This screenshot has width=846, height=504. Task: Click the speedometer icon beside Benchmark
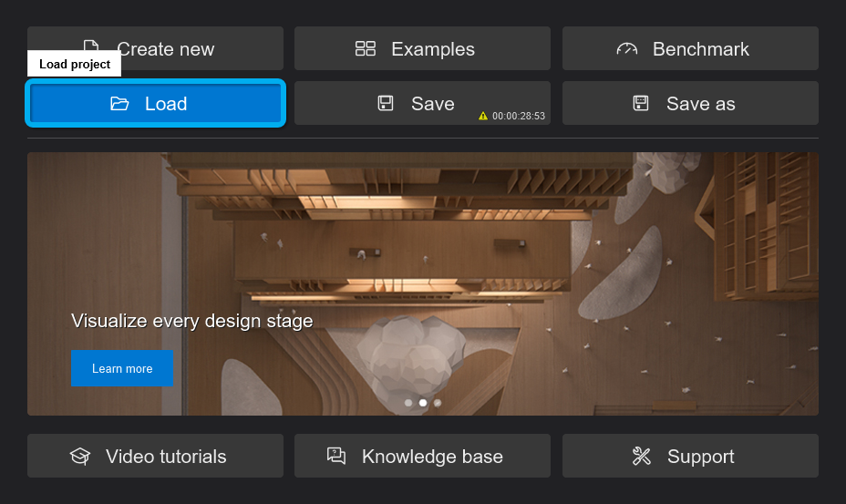627,49
